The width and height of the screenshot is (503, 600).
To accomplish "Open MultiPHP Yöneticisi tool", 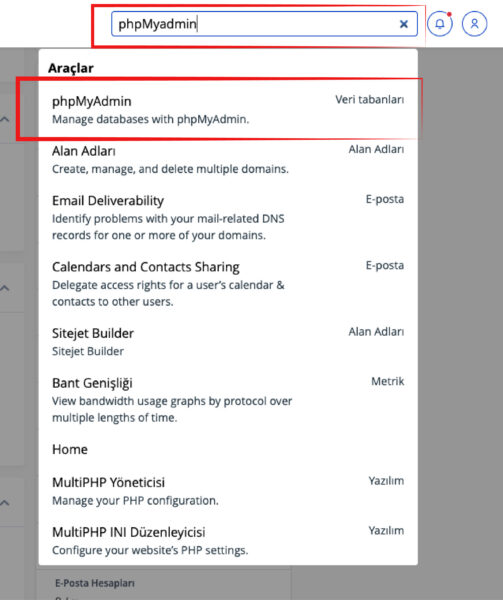I will (x=228, y=491).
